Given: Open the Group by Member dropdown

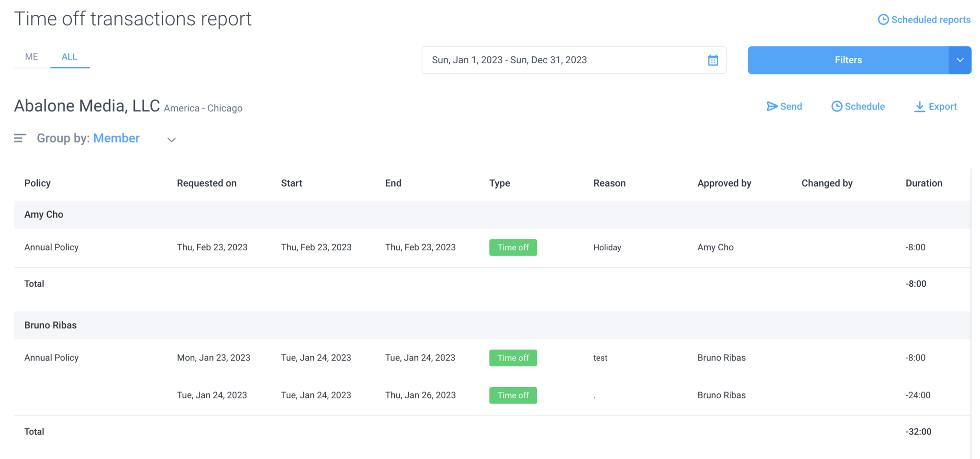Looking at the screenshot, I should click(x=171, y=139).
